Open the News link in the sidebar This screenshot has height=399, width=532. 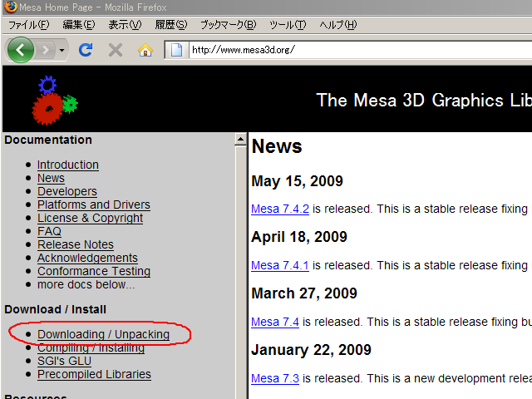point(51,178)
